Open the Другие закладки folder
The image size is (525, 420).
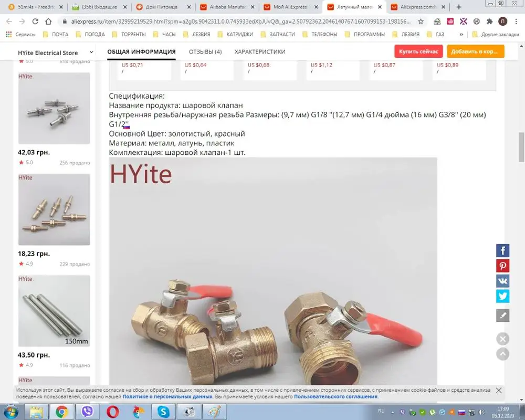[x=495, y=34]
